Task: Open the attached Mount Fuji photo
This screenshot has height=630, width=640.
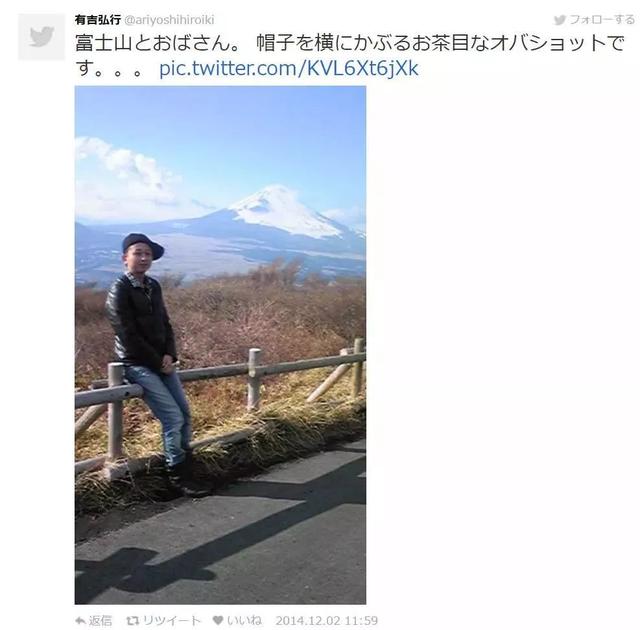Action: pos(220,345)
